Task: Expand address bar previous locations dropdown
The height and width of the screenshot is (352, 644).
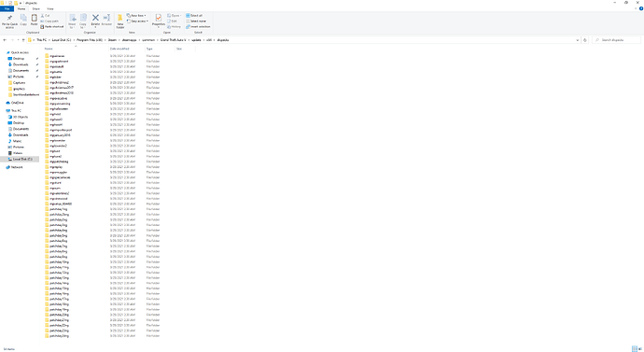Action: pyautogui.click(x=578, y=40)
